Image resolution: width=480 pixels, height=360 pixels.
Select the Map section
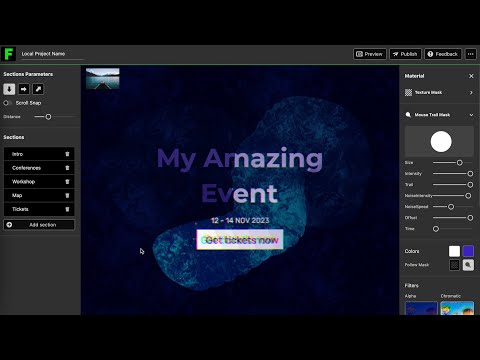point(39,195)
